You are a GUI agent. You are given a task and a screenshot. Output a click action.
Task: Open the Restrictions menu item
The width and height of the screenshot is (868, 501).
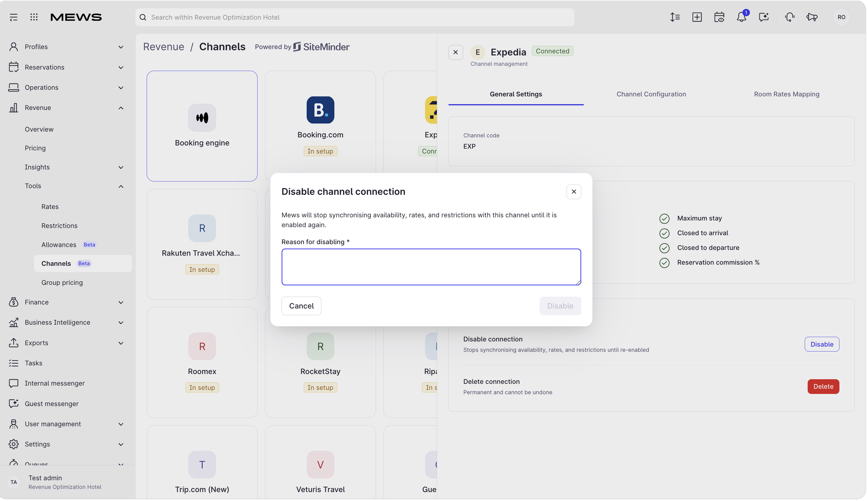pyautogui.click(x=59, y=226)
